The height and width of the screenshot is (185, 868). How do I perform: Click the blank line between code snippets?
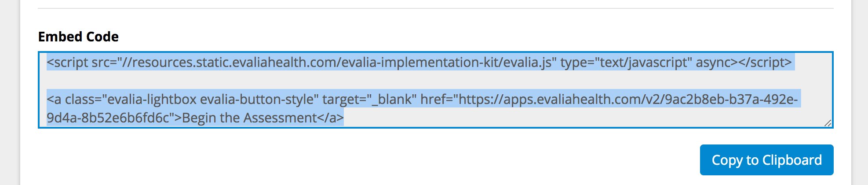point(436,81)
